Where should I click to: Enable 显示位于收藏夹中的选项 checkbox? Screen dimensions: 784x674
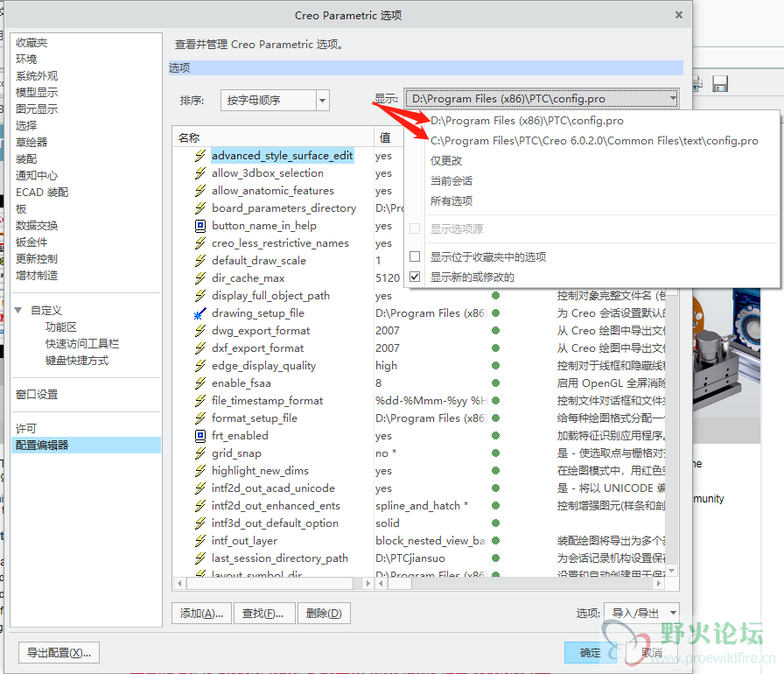point(415,256)
